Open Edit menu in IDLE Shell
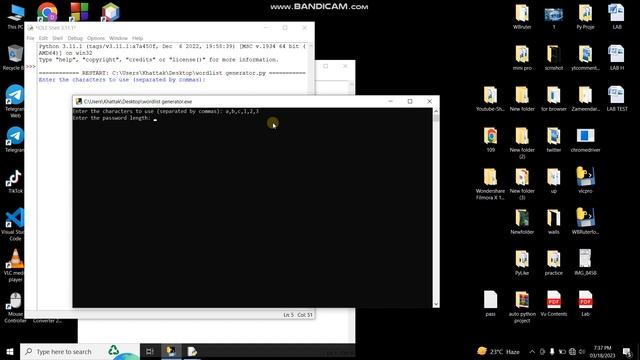Screen dimensions: 640x360 click(43, 38)
